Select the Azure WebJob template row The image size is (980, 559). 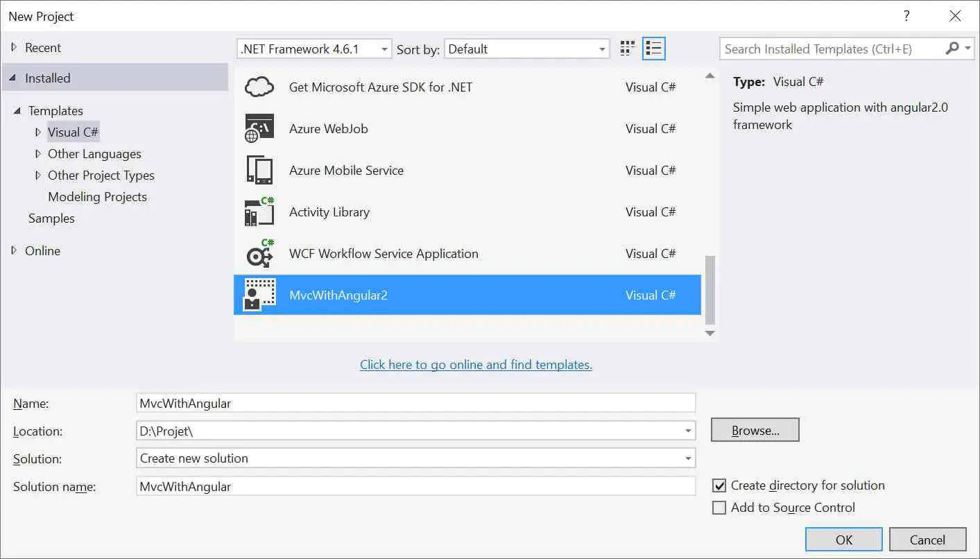(467, 128)
